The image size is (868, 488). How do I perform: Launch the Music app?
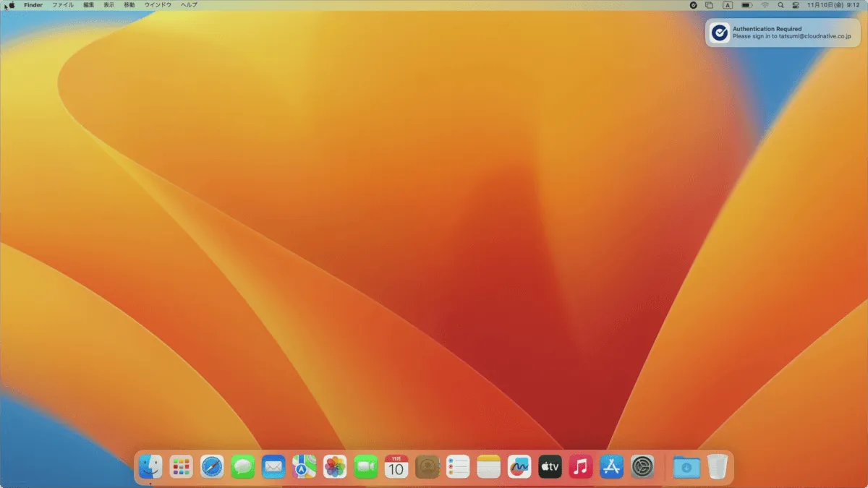581,467
